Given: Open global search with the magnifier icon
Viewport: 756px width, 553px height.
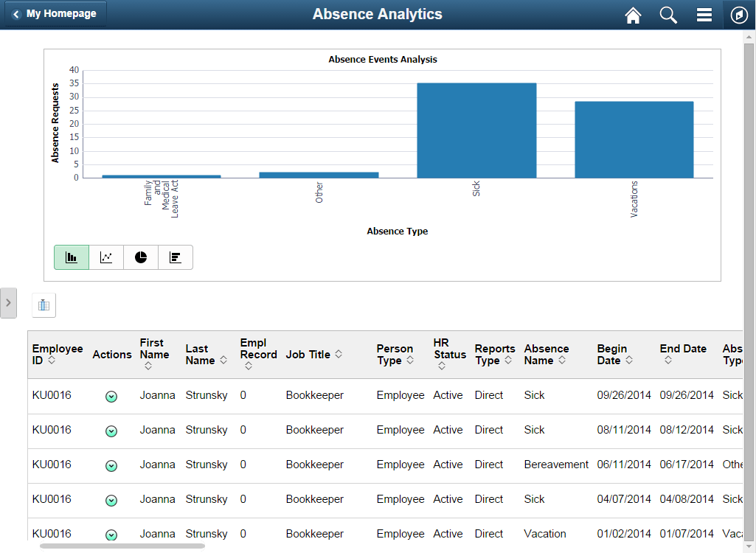Looking at the screenshot, I should 668,15.
